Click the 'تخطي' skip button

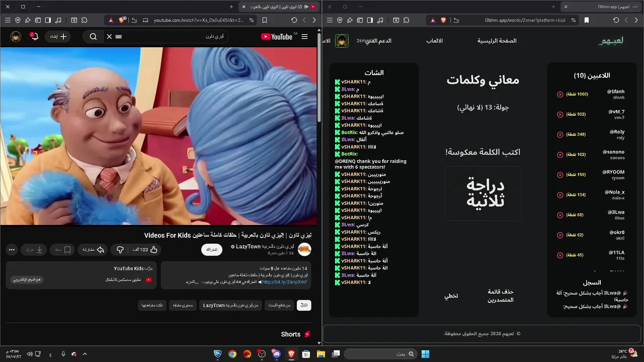coord(451,296)
